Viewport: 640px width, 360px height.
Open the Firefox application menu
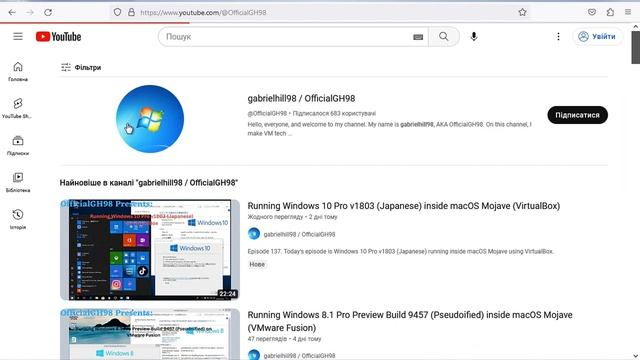coord(628,12)
